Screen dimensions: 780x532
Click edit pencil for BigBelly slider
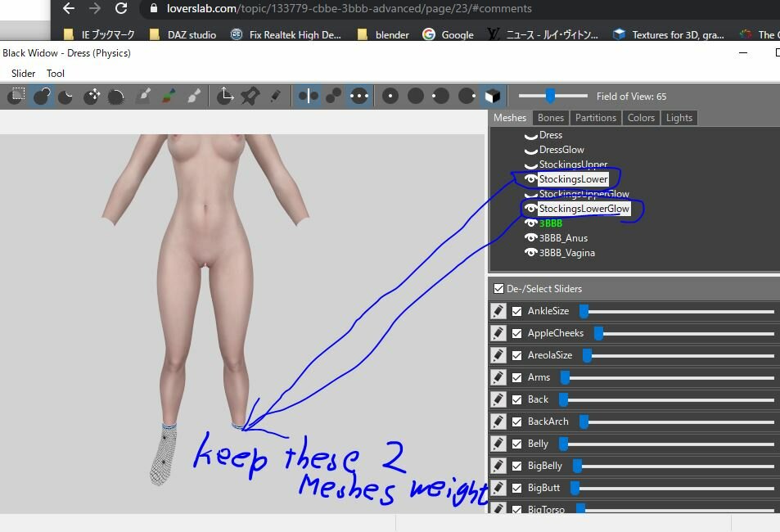(x=498, y=466)
